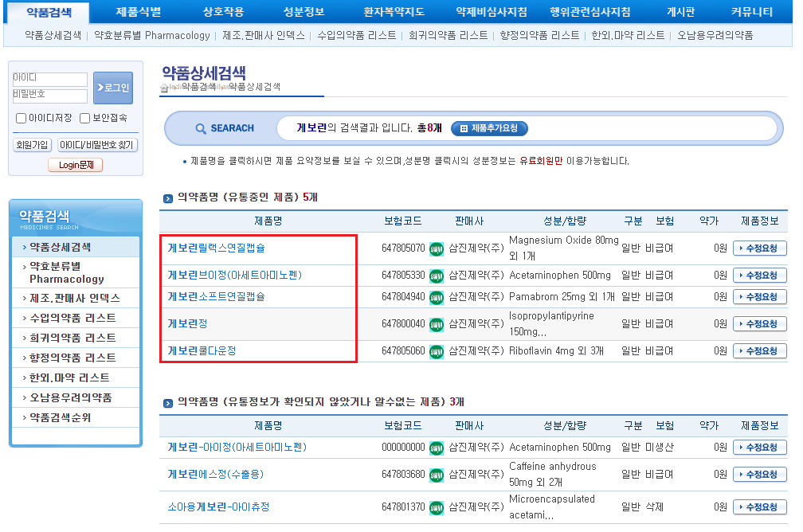Select 제조.판매사 인덱스 in submenu bar
The height and width of the screenshot is (532, 803).
264,35
